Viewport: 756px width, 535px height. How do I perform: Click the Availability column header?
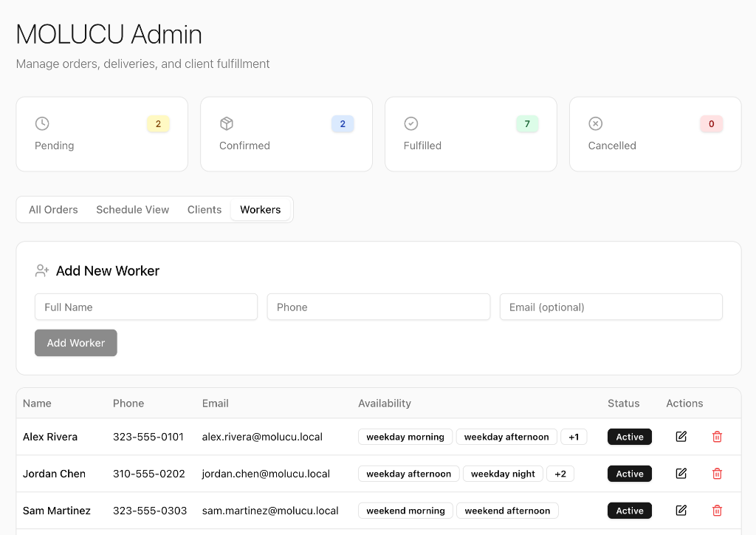(384, 403)
